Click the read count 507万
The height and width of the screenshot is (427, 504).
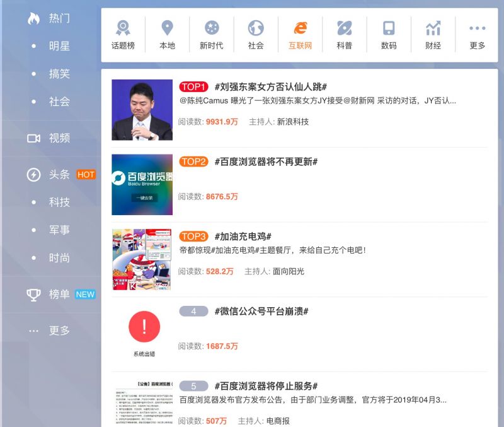[x=216, y=421]
